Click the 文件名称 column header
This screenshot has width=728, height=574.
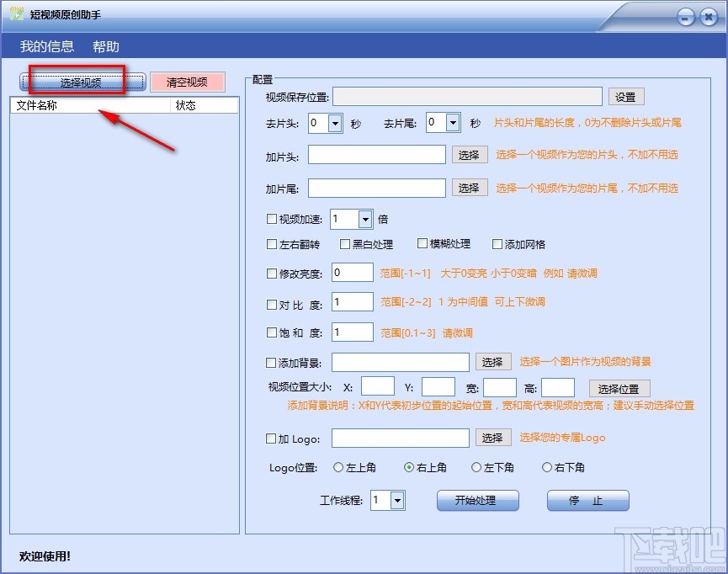91,105
